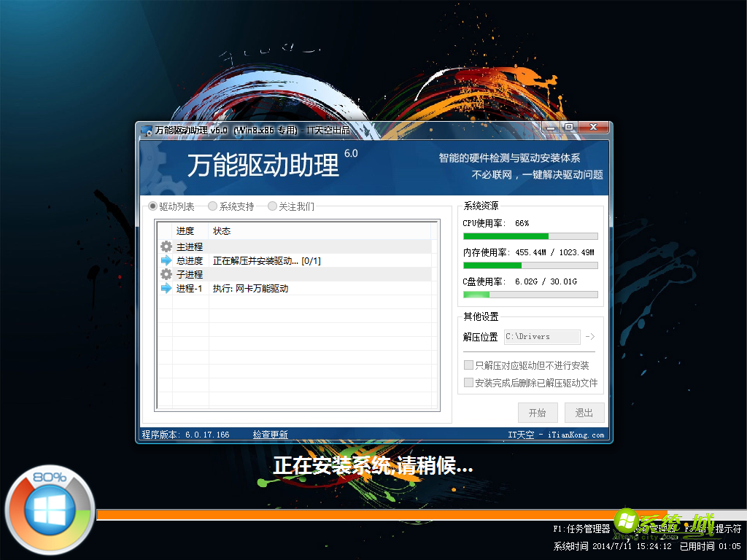The width and height of the screenshot is (747, 560).
Task: Click the arrow icon beside 进程-1
Action: click(x=166, y=288)
